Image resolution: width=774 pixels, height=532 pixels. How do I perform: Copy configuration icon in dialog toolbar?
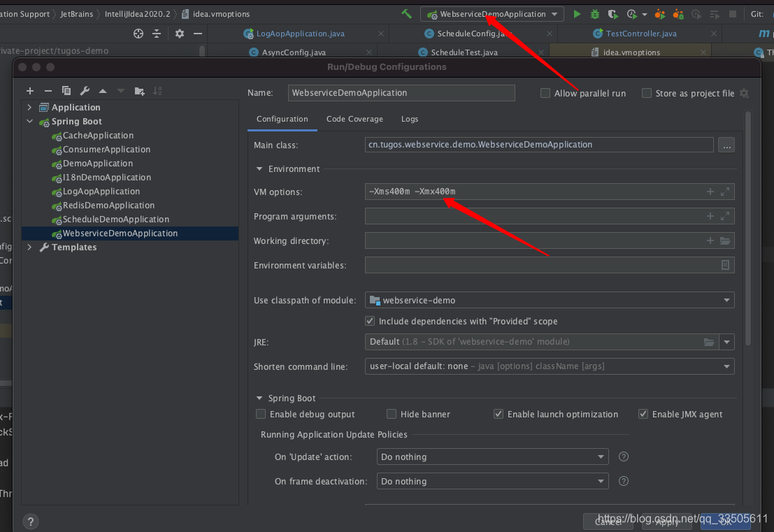(66, 91)
